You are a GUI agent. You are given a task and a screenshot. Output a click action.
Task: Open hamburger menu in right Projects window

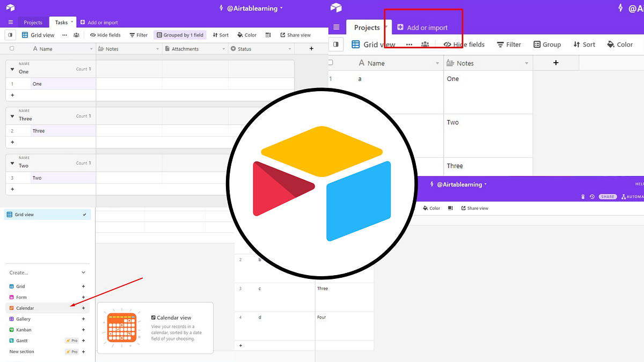pyautogui.click(x=336, y=27)
